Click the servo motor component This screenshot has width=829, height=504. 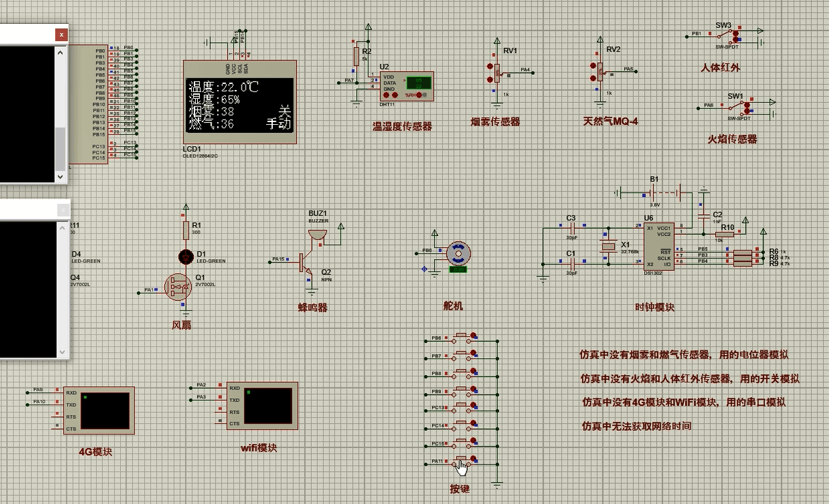[x=459, y=254]
